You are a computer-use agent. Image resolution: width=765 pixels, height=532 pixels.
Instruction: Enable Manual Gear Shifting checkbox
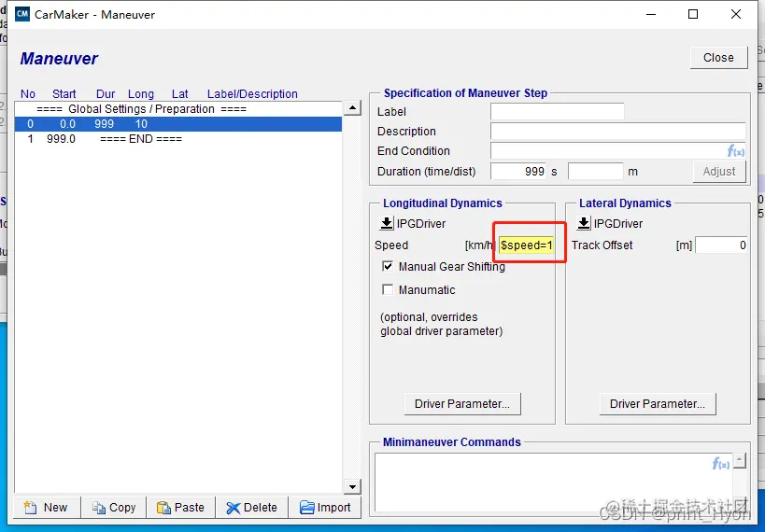click(x=388, y=266)
